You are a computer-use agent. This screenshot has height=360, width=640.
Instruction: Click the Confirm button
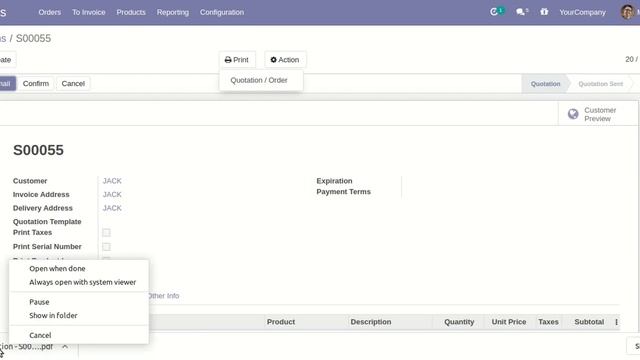[x=36, y=84]
